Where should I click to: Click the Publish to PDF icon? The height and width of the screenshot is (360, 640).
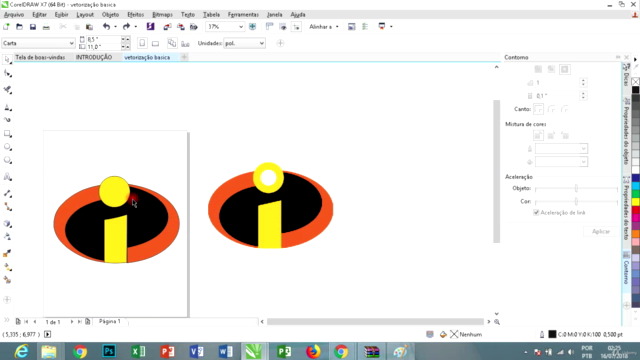pyautogui.click(x=194, y=27)
